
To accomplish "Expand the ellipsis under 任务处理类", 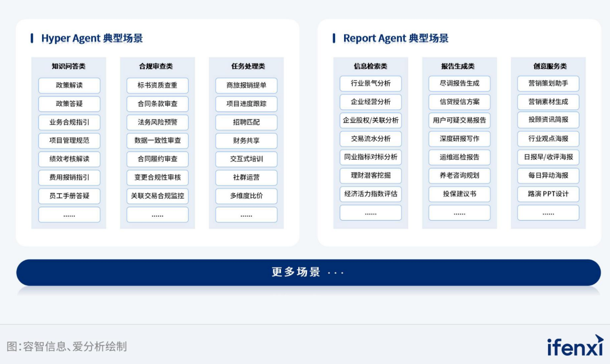I will coord(246,215).
